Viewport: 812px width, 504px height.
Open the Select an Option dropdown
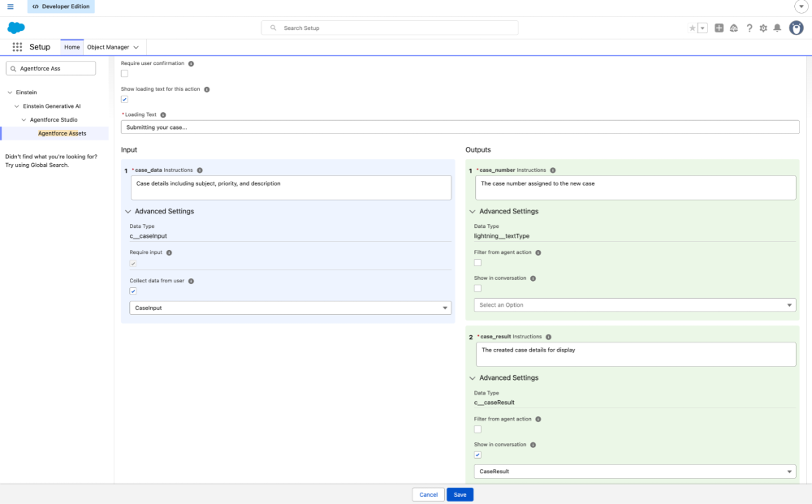click(x=635, y=305)
